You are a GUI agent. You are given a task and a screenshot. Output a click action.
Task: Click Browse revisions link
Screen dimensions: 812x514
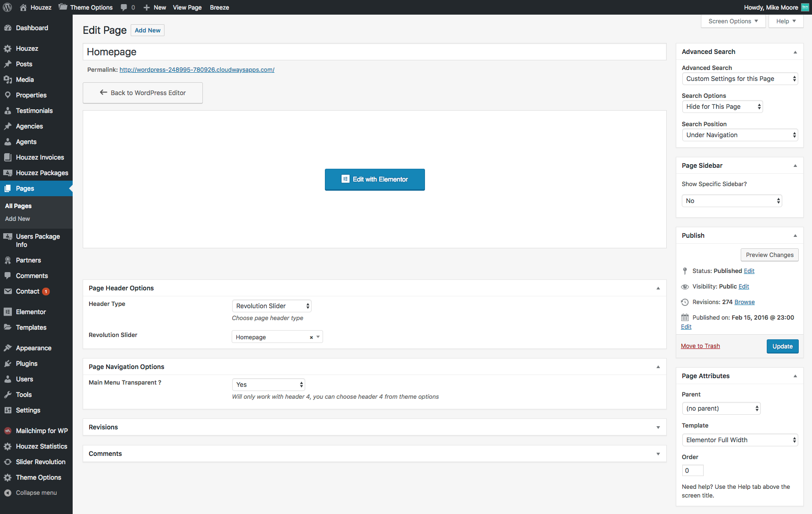744,302
